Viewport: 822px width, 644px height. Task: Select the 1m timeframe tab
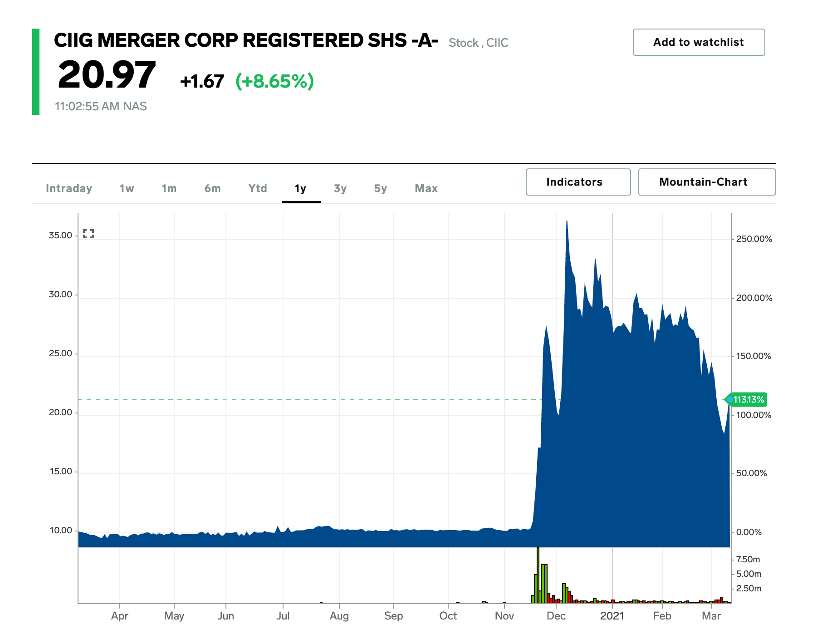click(168, 188)
